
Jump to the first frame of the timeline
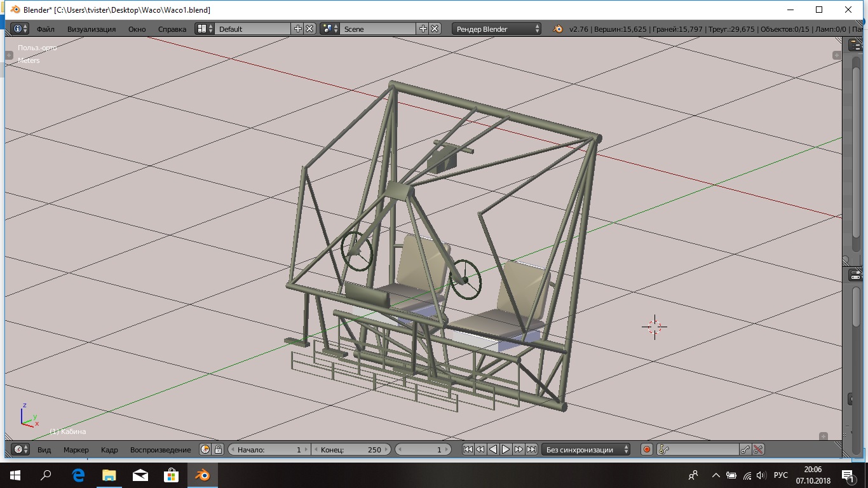click(x=468, y=449)
